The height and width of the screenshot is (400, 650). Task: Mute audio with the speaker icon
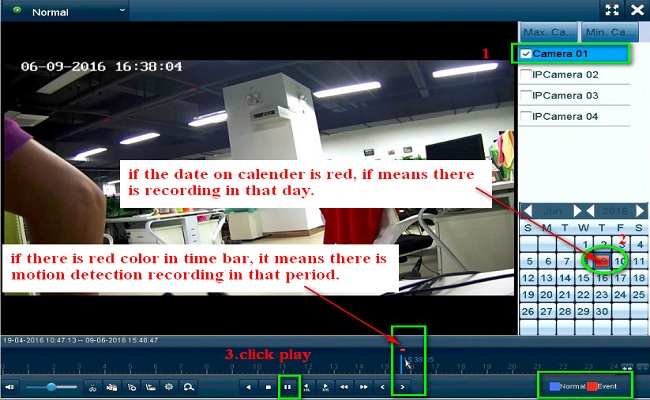[x=10, y=386]
